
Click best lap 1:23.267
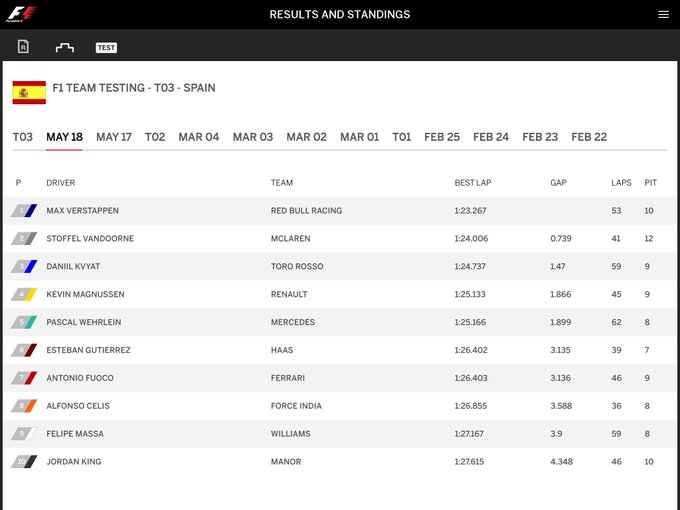coord(471,210)
